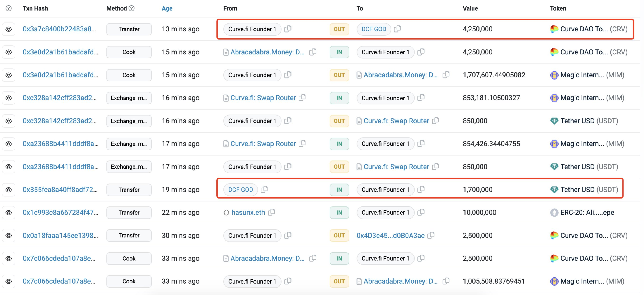Click the value 1,707,607.44905082
Viewport: 644px width, 295px height.
pyautogui.click(x=494, y=75)
